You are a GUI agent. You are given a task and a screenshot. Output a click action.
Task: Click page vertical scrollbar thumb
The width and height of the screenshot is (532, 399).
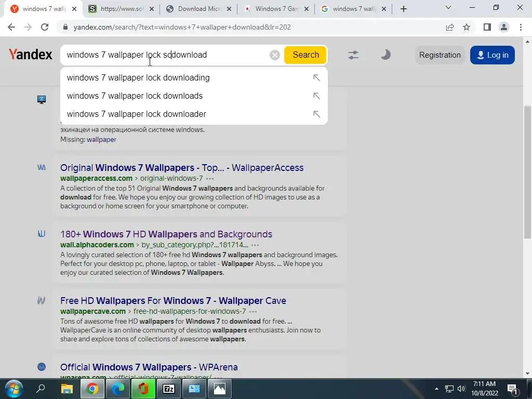527,172
